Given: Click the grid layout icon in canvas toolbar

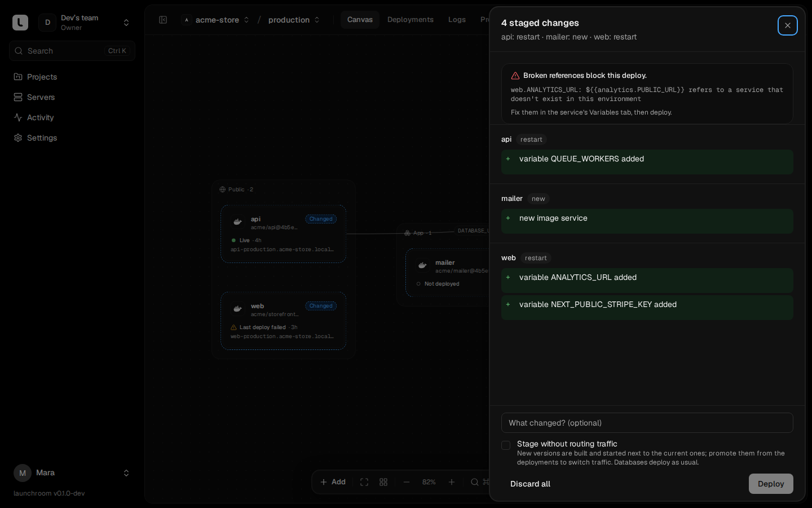Looking at the screenshot, I should point(383,482).
